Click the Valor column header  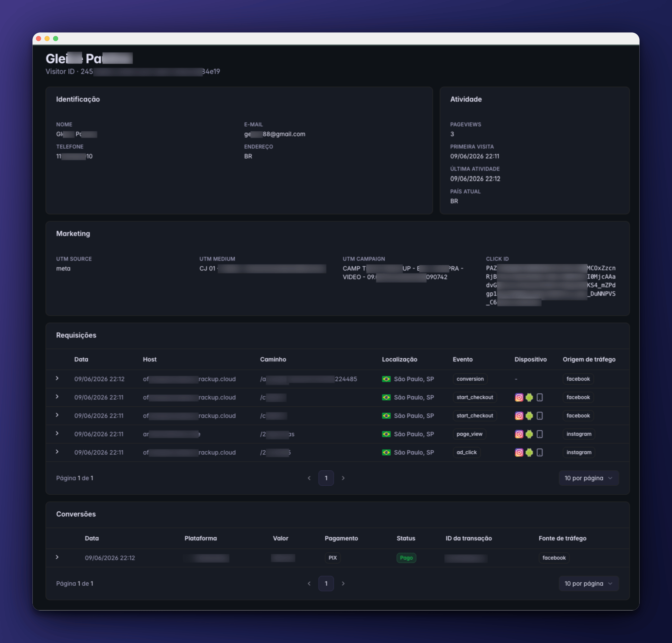tap(280, 538)
